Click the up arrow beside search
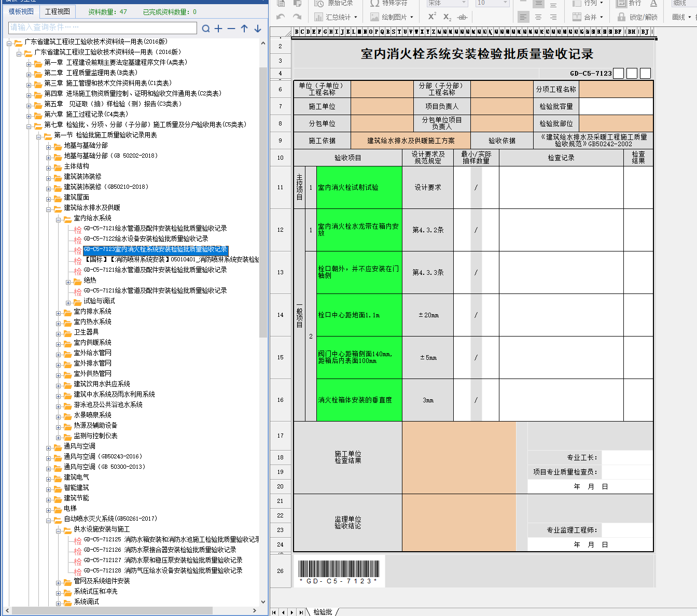The height and width of the screenshot is (616, 697). point(244,29)
